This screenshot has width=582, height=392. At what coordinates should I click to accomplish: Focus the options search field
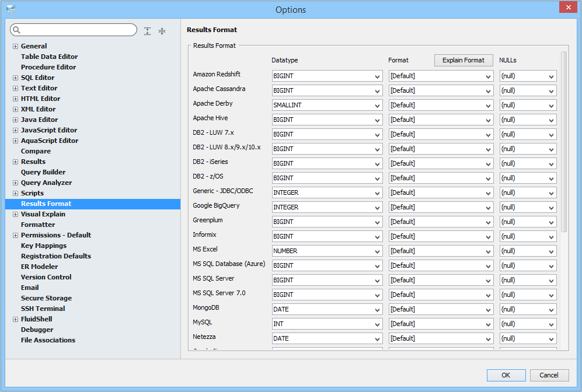point(74,30)
